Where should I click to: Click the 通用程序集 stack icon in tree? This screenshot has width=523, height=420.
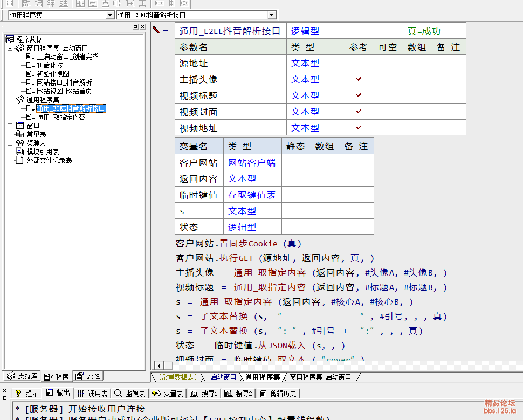tap(20, 100)
